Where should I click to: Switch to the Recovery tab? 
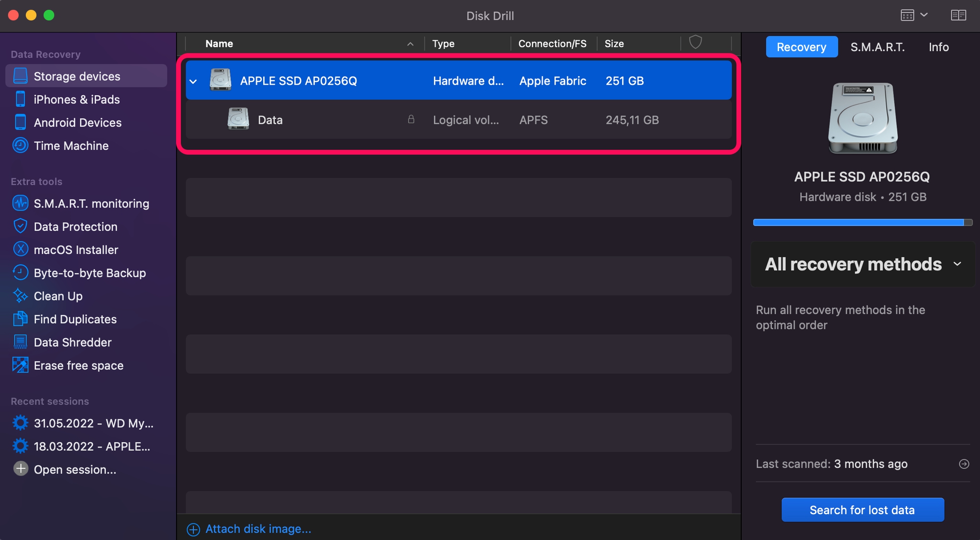802,47
